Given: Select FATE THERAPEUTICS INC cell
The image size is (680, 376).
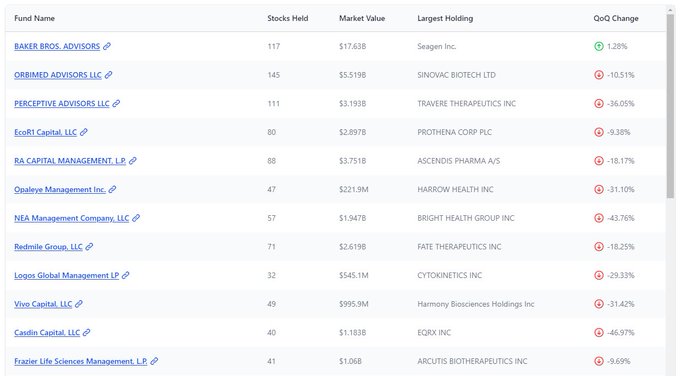Looking at the screenshot, I should point(459,246).
